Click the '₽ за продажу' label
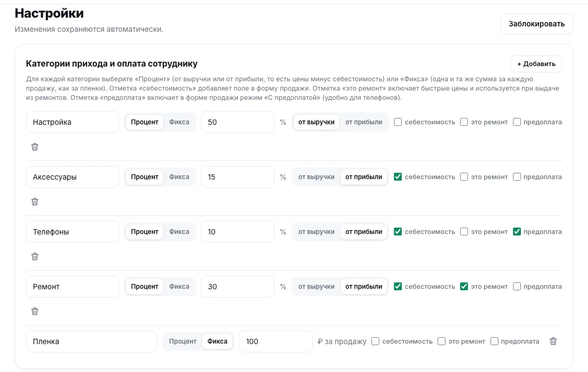This screenshot has height=372, width=588. click(x=342, y=342)
